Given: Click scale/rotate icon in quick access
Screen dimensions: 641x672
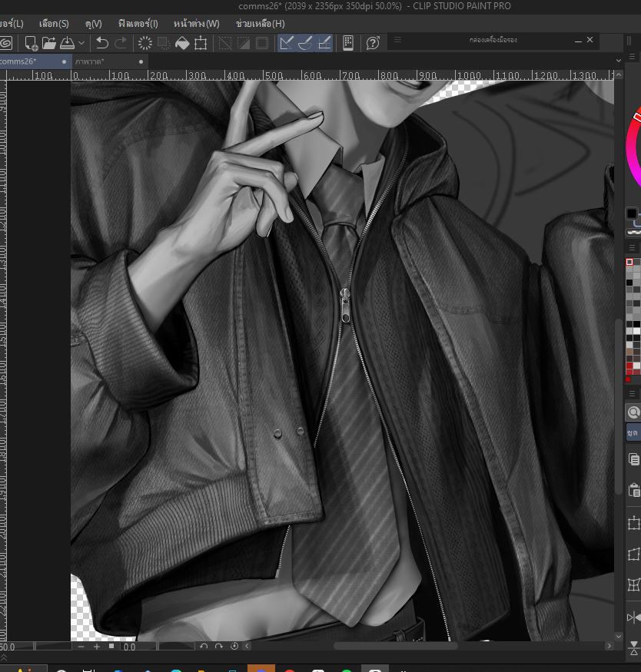Looking at the screenshot, I should click(634, 523).
